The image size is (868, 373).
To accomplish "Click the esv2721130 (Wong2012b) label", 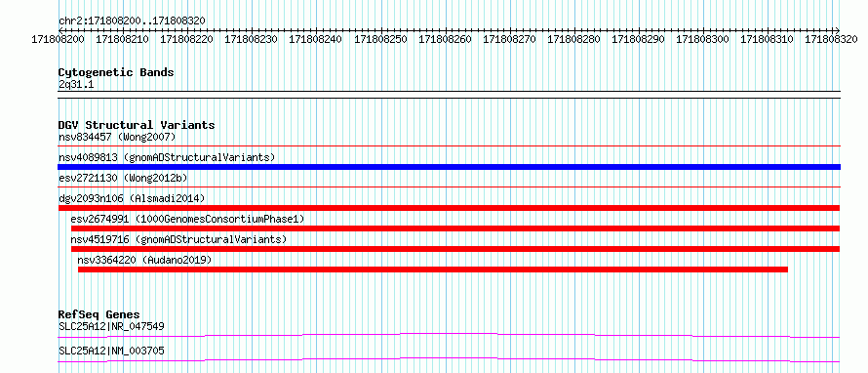I will (x=123, y=178).
